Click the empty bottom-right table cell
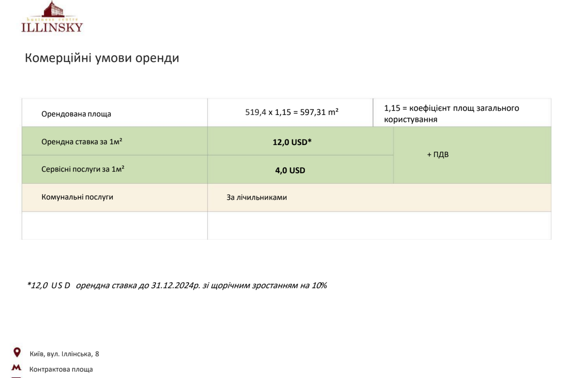Viewport: 588px width, 378px height. pyautogui.click(x=379, y=226)
